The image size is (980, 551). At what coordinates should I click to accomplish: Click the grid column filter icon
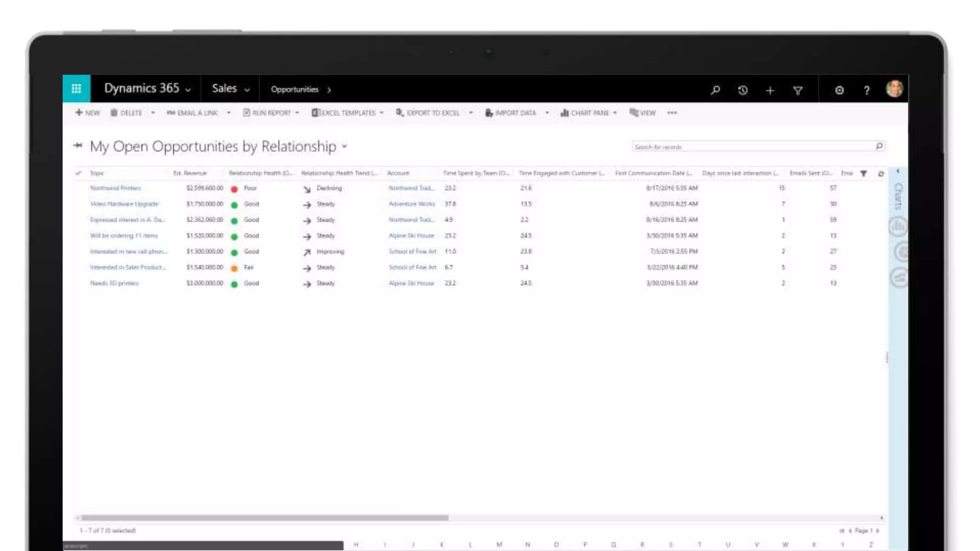(864, 174)
